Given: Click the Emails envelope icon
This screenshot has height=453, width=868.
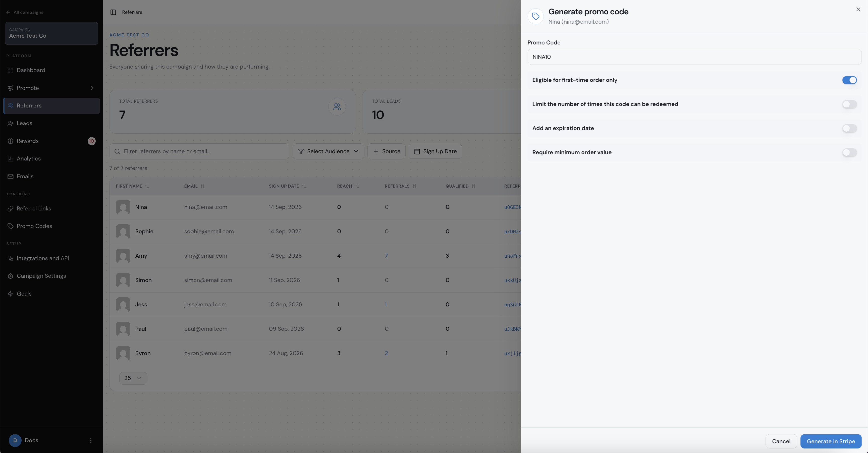Looking at the screenshot, I should [11, 177].
